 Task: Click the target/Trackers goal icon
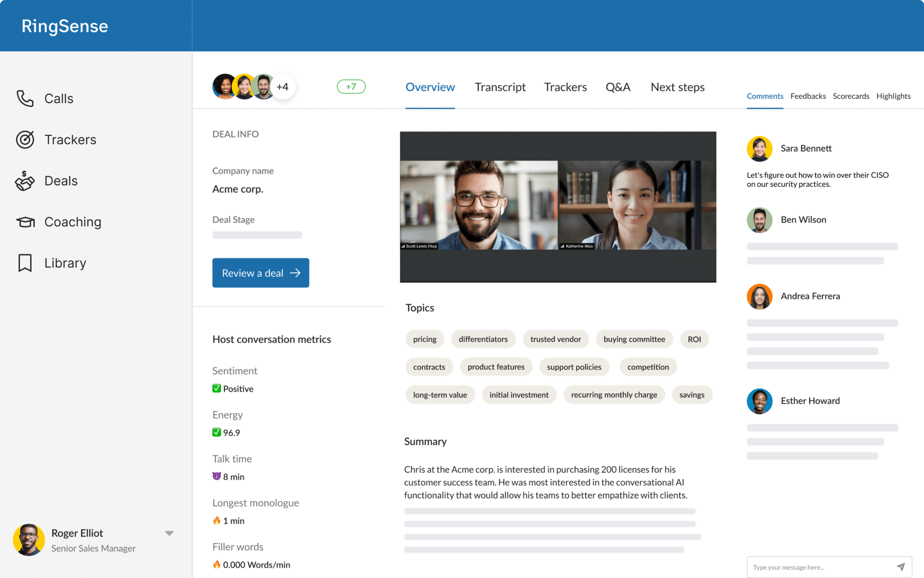(25, 139)
